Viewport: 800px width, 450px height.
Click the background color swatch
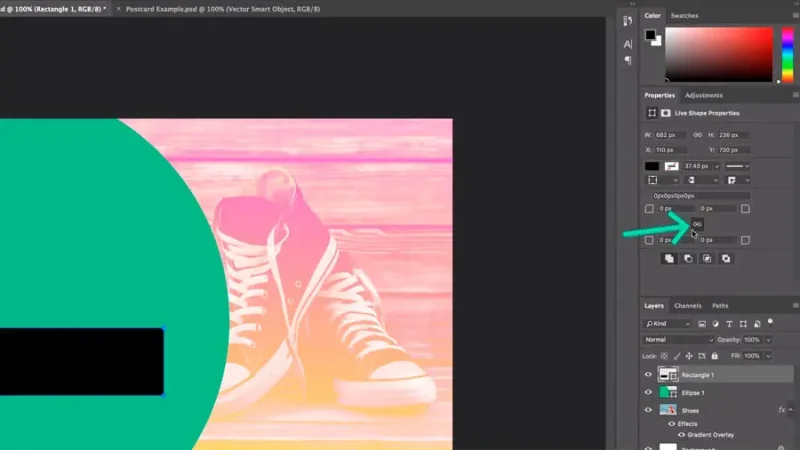pyautogui.click(x=658, y=42)
